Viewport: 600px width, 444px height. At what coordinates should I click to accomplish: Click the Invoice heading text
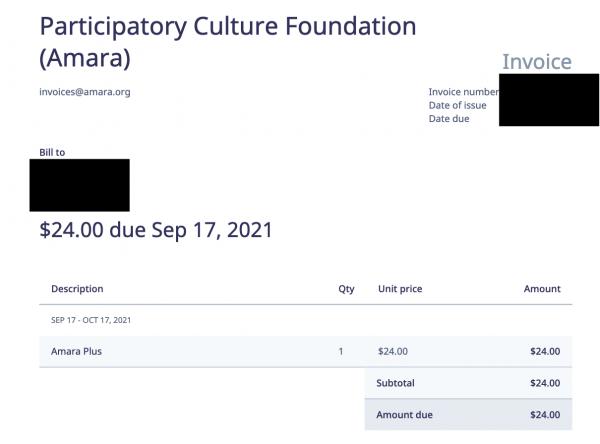tap(537, 62)
